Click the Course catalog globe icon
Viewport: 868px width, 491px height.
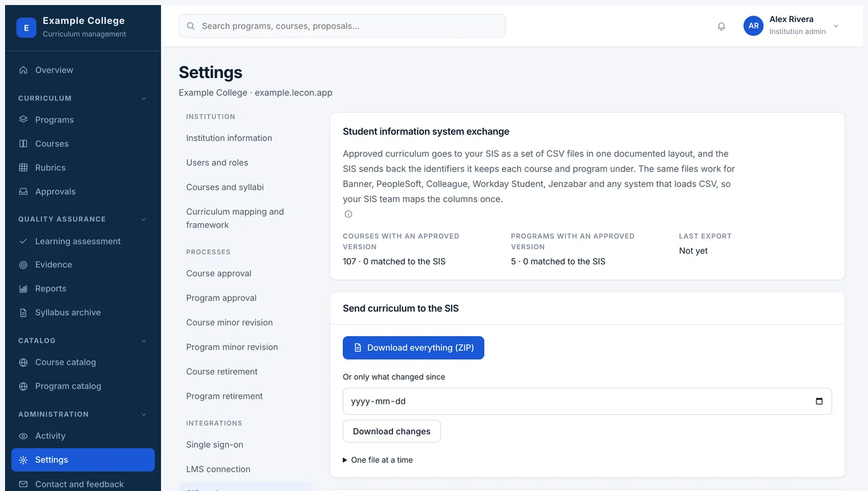tap(23, 363)
